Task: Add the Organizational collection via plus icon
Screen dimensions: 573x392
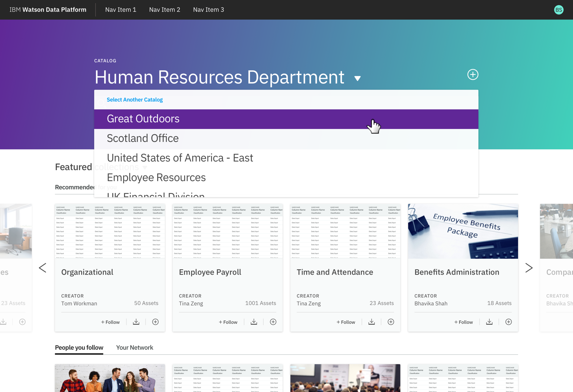Action: coord(155,322)
